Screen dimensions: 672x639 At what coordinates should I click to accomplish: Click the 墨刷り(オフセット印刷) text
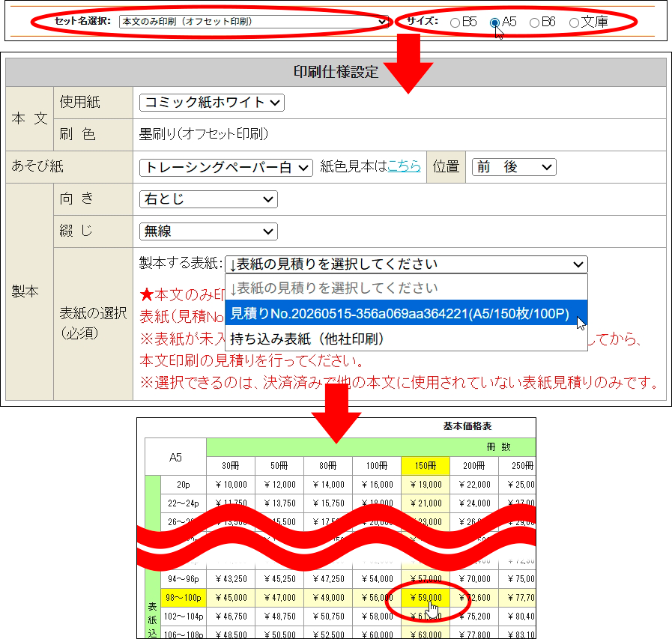coord(204,134)
